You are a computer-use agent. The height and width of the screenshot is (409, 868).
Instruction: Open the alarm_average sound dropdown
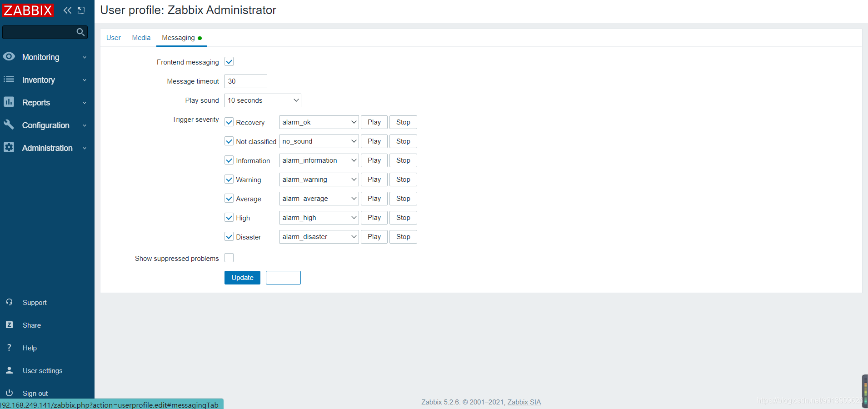[319, 199]
